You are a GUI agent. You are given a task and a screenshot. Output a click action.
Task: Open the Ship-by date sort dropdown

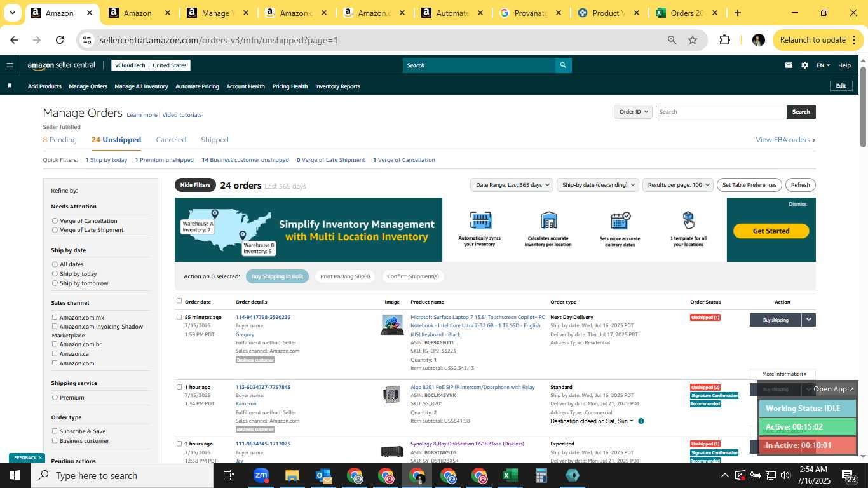[597, 185]
